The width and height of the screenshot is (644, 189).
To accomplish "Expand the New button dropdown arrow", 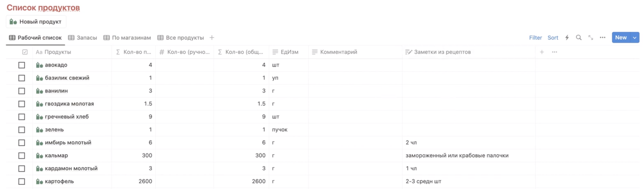I will click(635, 38).
